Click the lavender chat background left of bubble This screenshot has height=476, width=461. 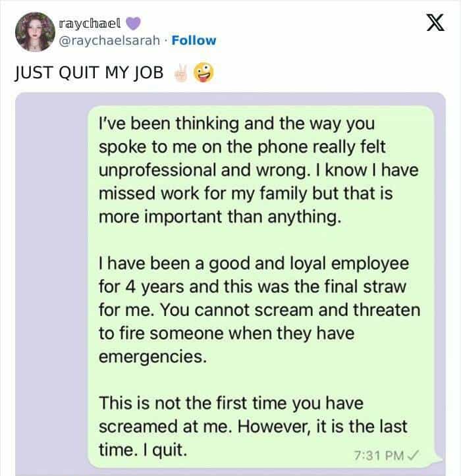53,277
